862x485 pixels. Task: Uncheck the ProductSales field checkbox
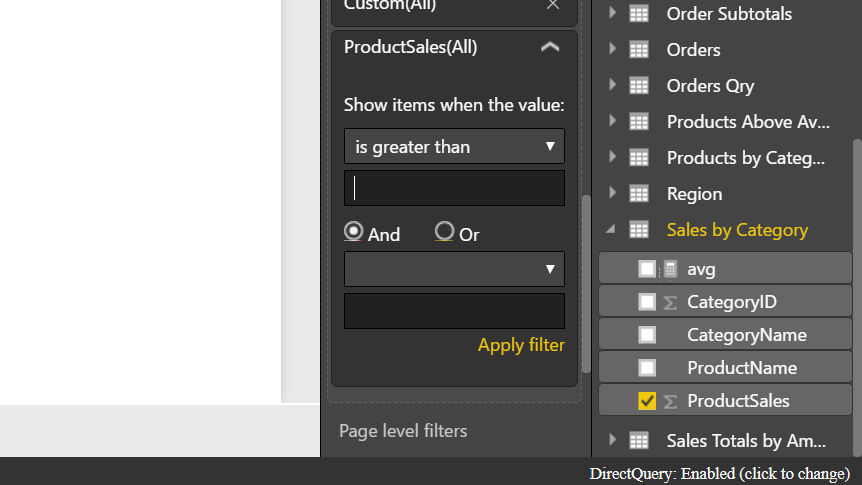(x=647, y=401)
